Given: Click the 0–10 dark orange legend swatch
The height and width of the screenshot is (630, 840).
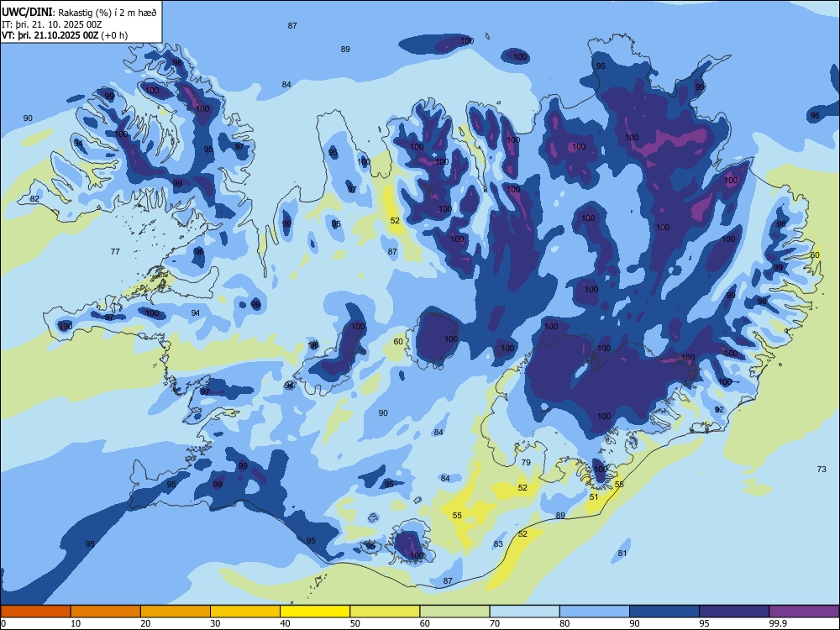Looking at the screenshot, I should point(35,612).
